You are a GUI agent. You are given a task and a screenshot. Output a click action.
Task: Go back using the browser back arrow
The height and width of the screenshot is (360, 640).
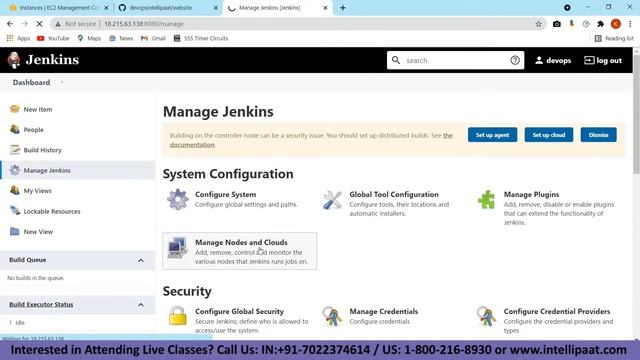[x=10, y=24]
